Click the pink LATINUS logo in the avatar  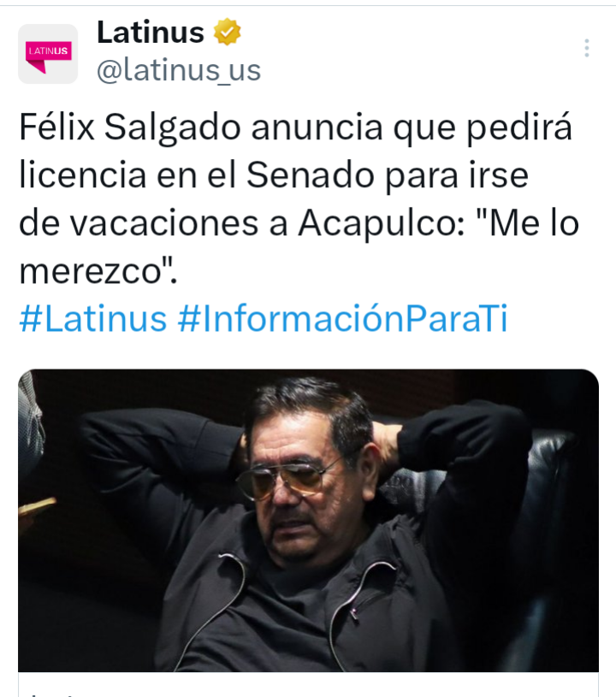(x=49, y=56)
